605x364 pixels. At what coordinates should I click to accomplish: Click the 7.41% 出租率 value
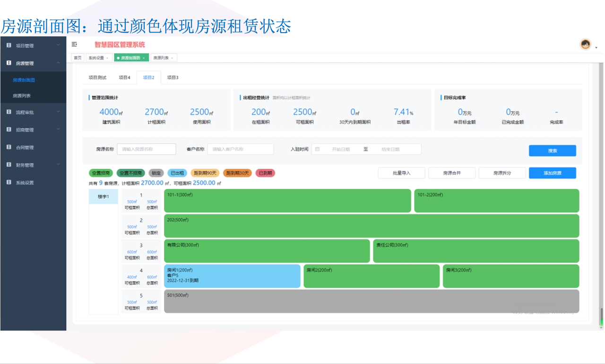403,112
